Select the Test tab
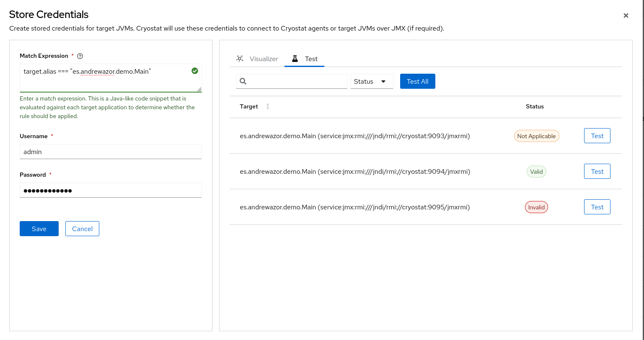Screen dimensions: 644x340 click(x=310, y=59)
